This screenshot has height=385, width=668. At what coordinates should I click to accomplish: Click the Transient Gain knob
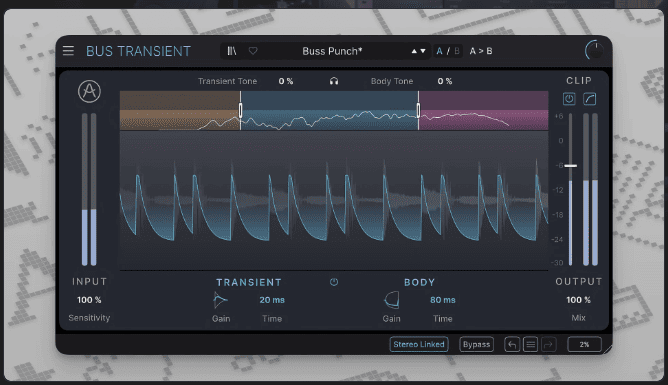click(x=220, y=300)
